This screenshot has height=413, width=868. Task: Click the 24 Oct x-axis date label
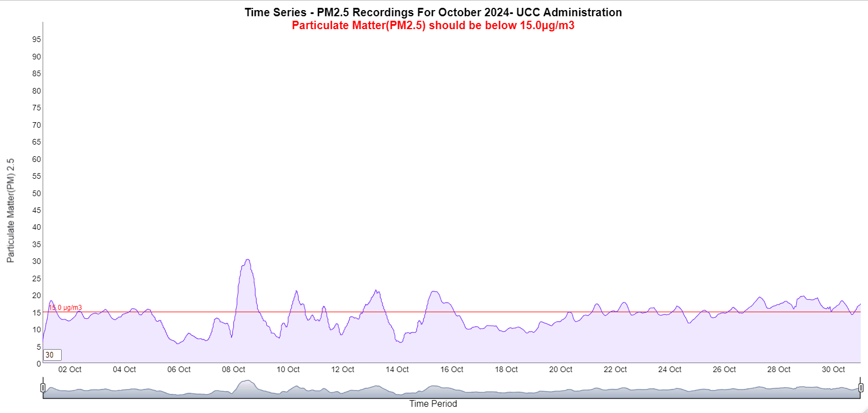coord(670,369)
